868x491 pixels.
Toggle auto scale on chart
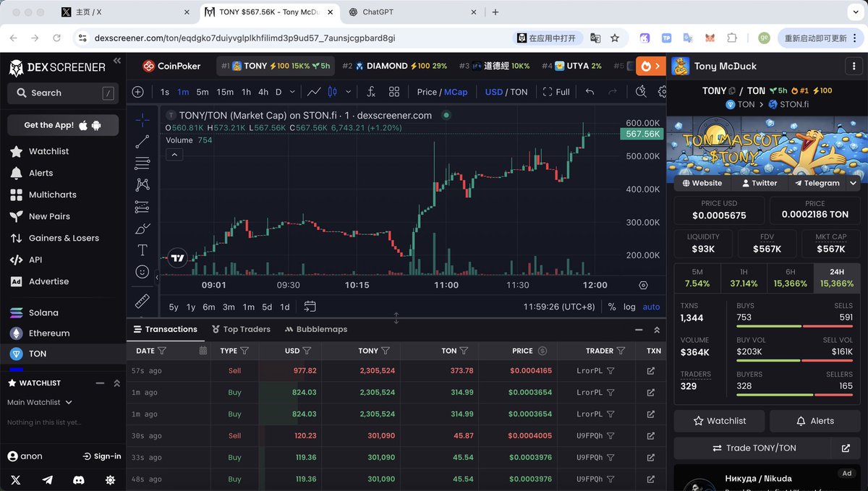(x=651, y=307)
